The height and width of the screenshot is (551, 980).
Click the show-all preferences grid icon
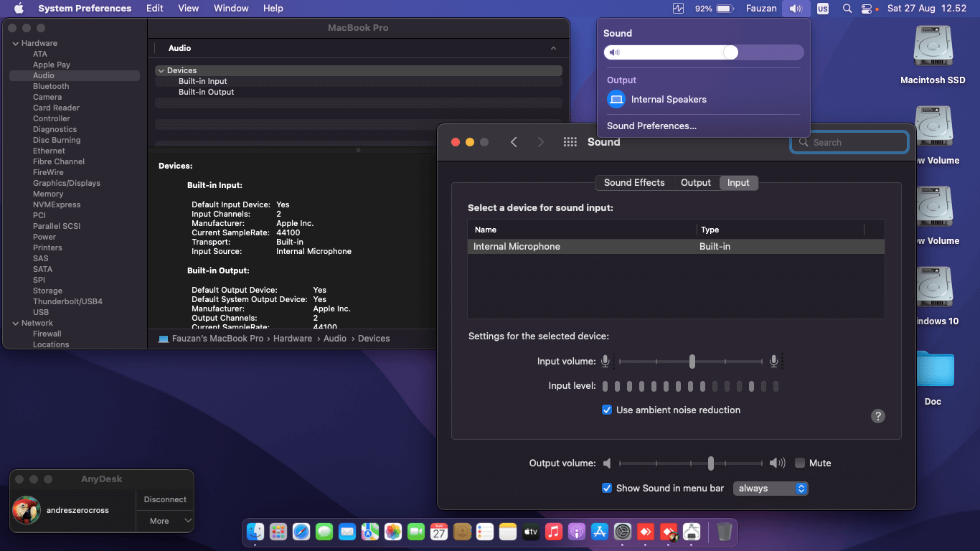pos(570,142)
